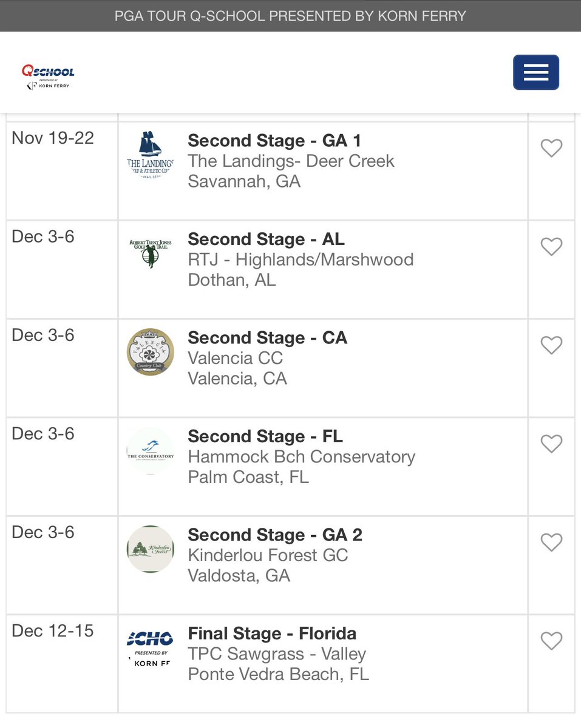
Task: Open the hamburger navigation menu
Action: 535,73
